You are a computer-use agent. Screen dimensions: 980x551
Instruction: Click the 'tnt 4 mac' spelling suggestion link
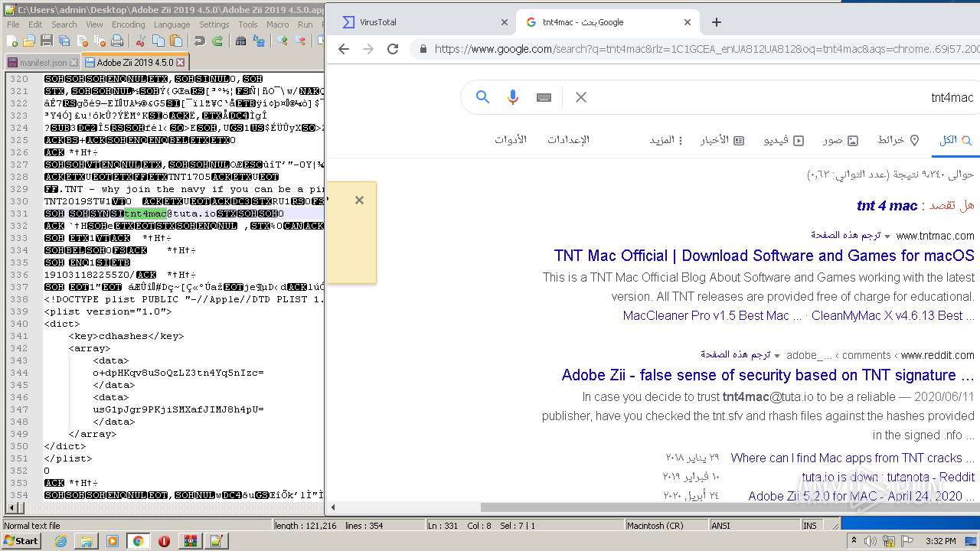[887, 205]
